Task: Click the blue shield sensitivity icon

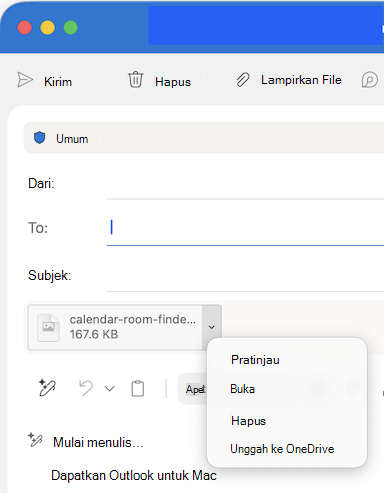Action: click(40, 137)
